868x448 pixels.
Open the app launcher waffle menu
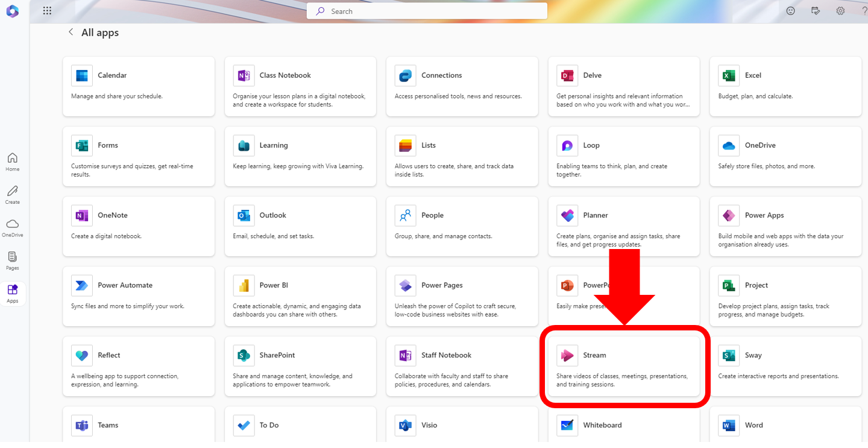pos(47,10)
